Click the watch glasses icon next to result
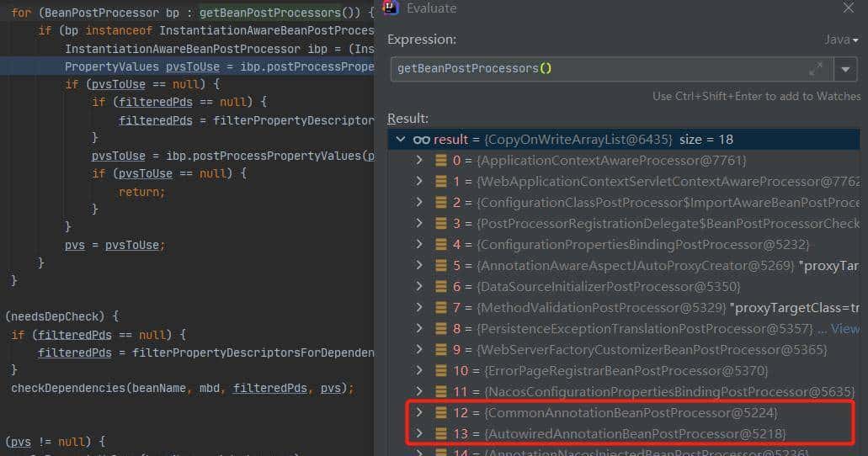Screen dimensions: 868x456 tap(421, 140)
